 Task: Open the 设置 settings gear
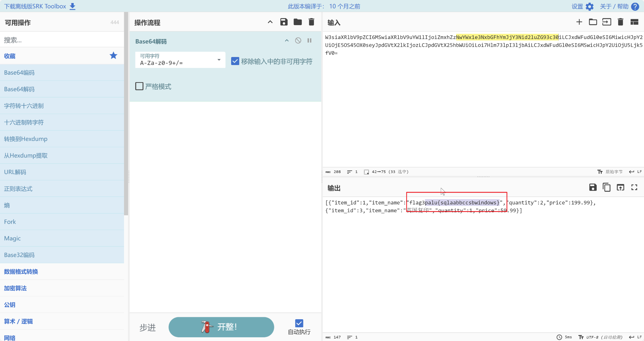point(589,6)
